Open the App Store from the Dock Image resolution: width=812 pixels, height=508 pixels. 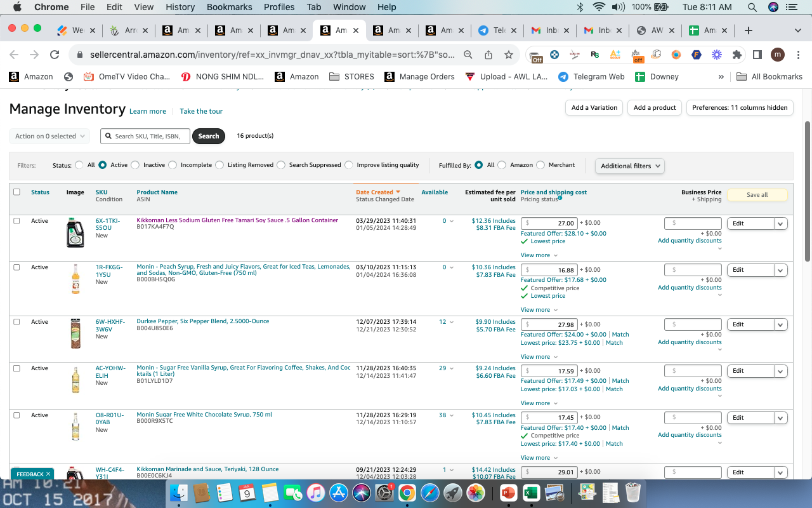(339, 492)
